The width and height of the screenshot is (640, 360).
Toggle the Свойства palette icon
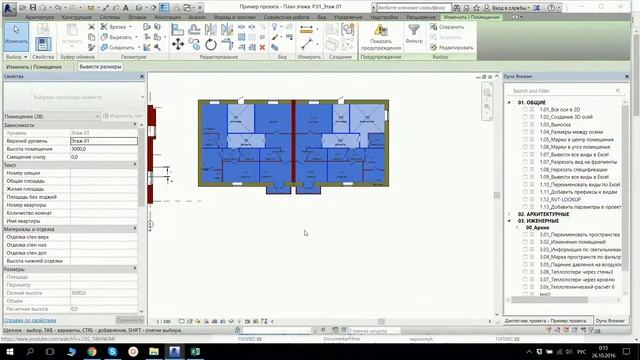point(43,44)
